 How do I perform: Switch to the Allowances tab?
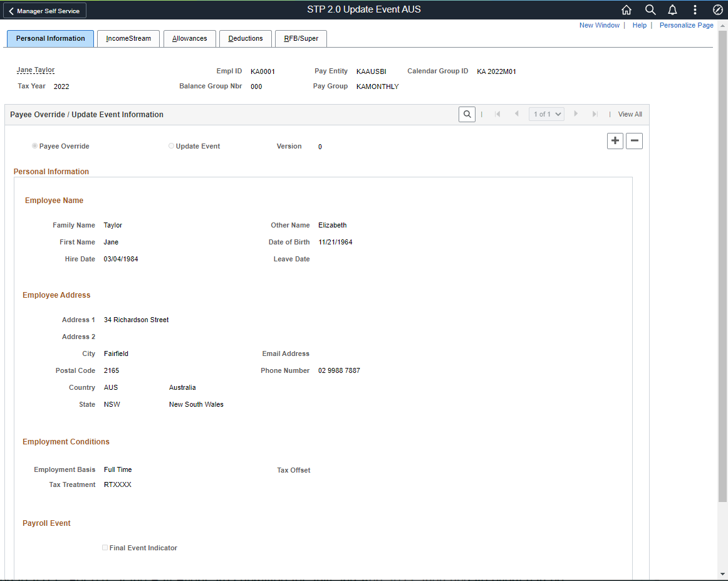point(189,39)
